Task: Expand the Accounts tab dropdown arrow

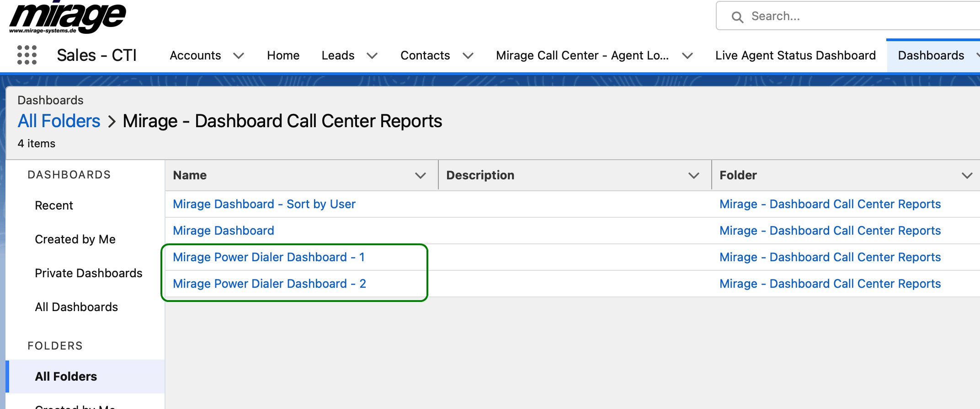Action: 238,56
